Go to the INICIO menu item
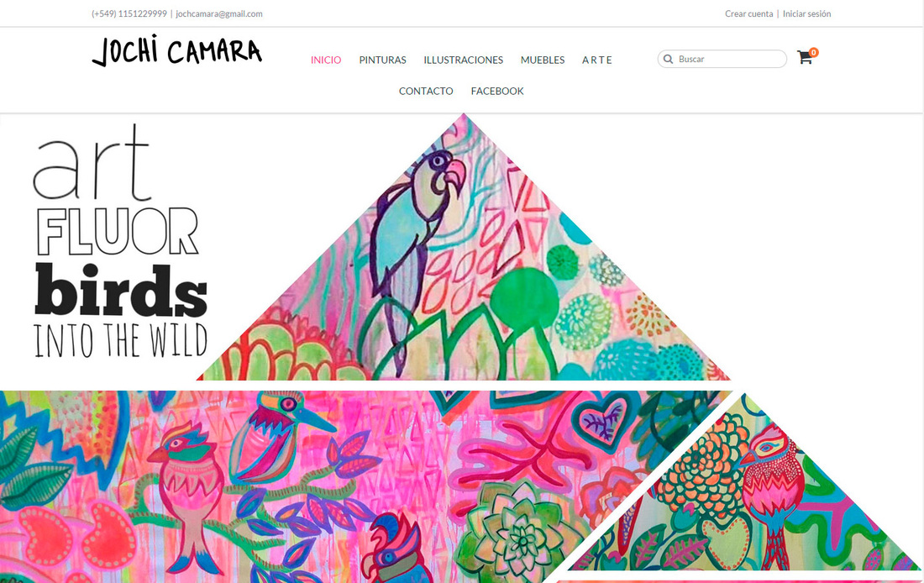 [326, 60]
